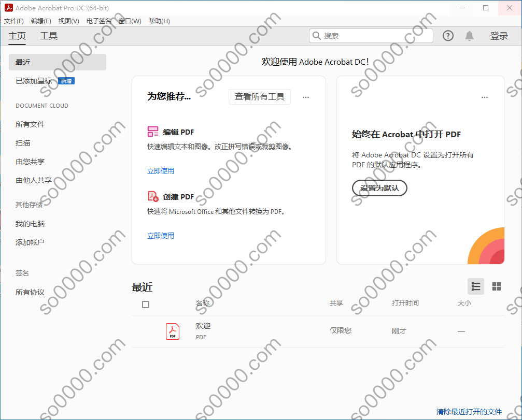Open 由您共享 in the sidebar
Viewport: 522px width, 420px height.
[30, 162]
